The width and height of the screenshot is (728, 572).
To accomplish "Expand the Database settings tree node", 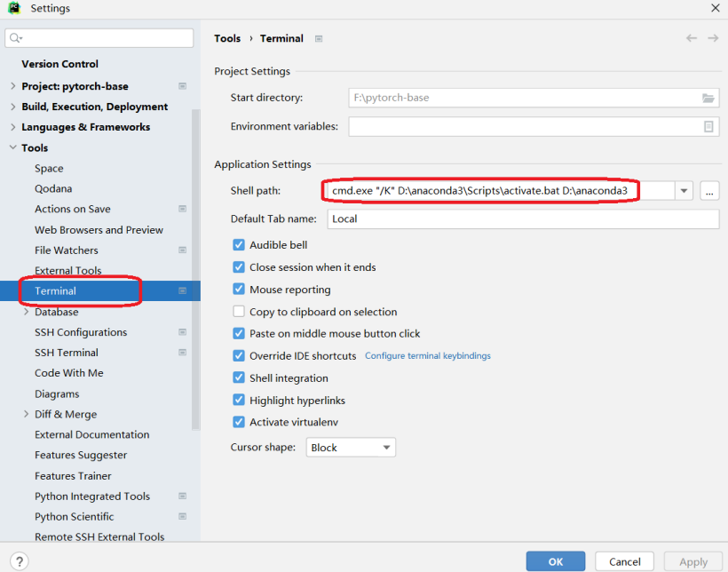I will (x=26, y=312).
